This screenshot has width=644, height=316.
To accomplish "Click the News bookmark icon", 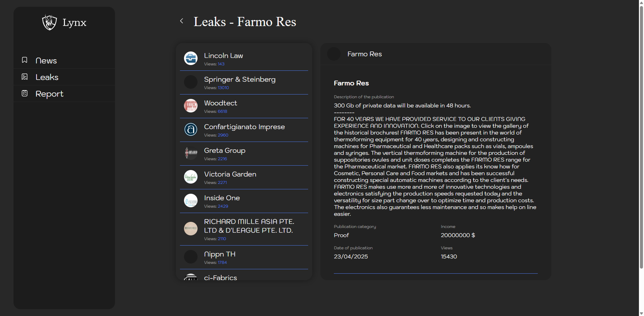I will [25, 60].
